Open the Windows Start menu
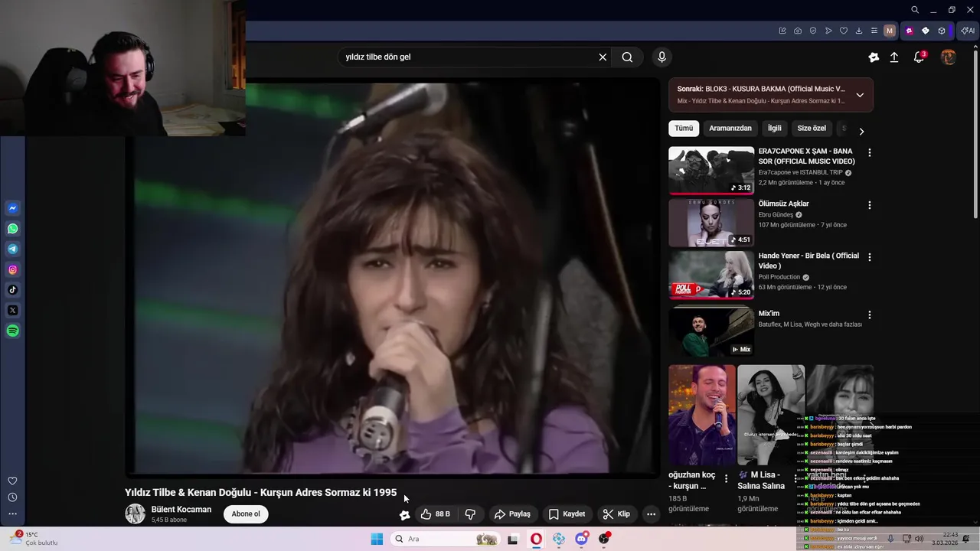980x551 pixels. coord(377,539)
